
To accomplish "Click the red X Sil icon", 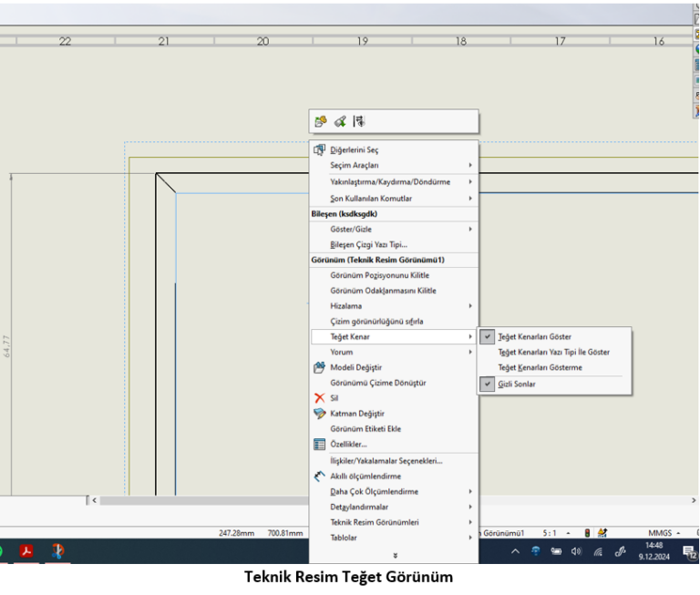I will pyautogui.click(x=319, y=398).
